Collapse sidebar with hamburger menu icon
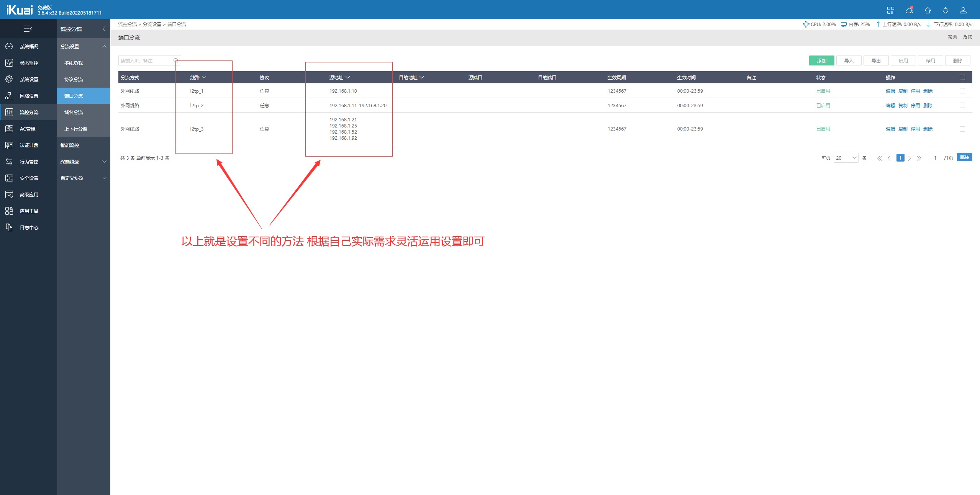This screenshot has width=980, height=495. 28,29
